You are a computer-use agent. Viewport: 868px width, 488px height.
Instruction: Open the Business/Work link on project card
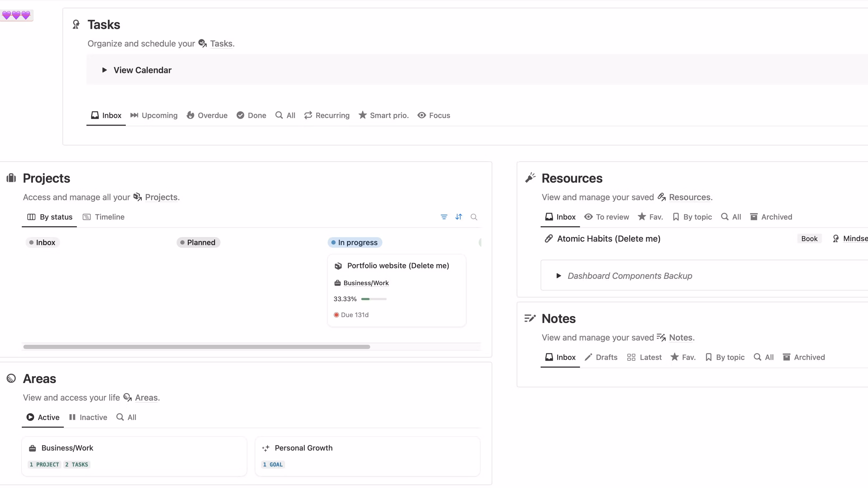coord(366,283)
